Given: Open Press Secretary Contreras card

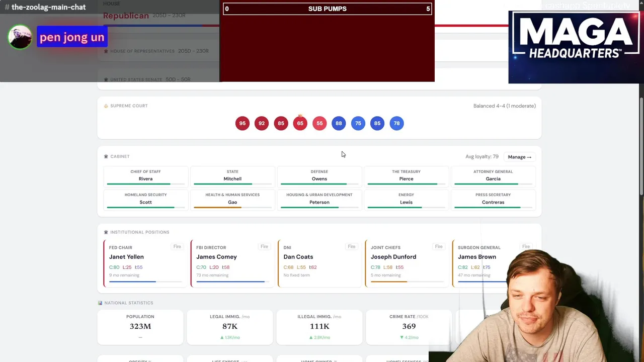Looking at the screenshot, I should 493,200.
